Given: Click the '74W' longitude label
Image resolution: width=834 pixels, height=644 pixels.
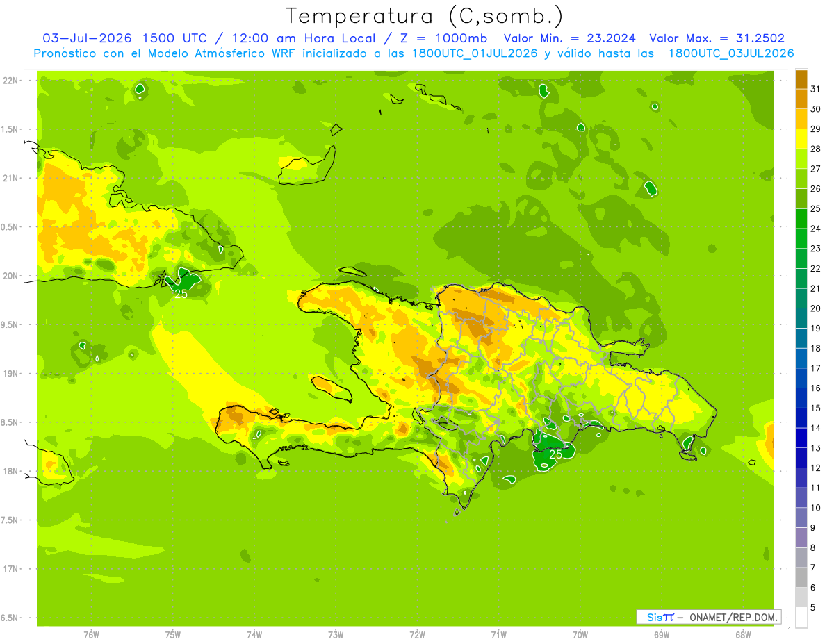Looking at the screenshot, I should click(x=254, y=634).
